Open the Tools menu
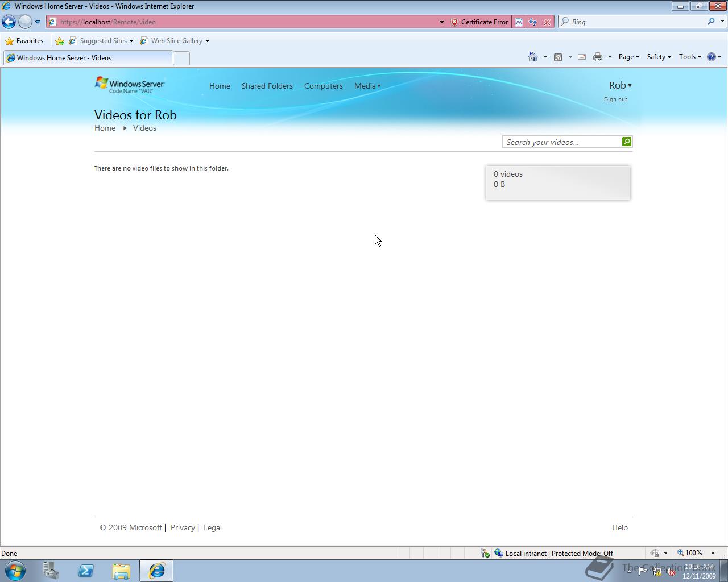This screenshot has width=728, height=582. pyautogui.click(x=690, y=57)
